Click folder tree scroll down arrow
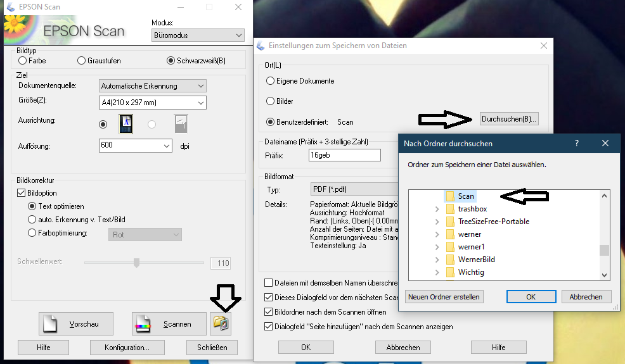625x364 pixels. tap(604, 275)
